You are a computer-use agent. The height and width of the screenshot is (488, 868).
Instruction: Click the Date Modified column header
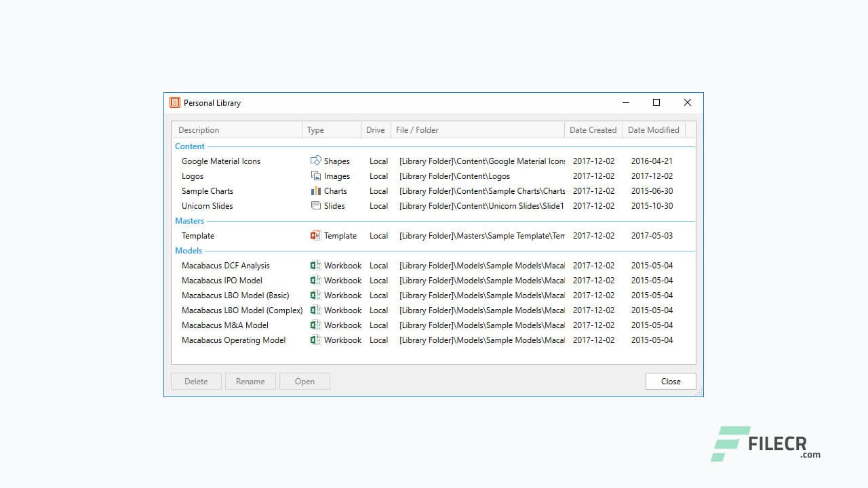652,129
